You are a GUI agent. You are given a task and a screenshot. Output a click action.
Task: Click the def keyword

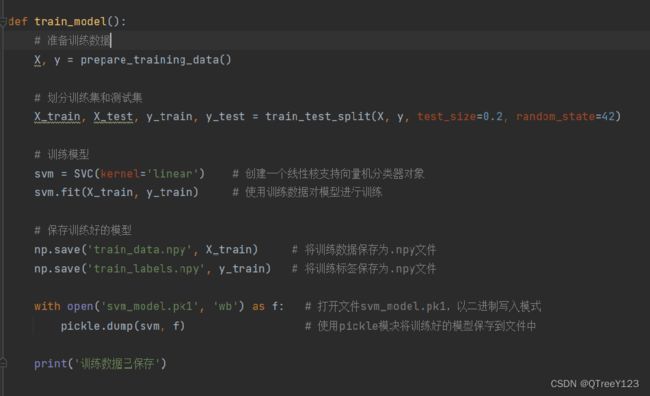tap(18, 22)
